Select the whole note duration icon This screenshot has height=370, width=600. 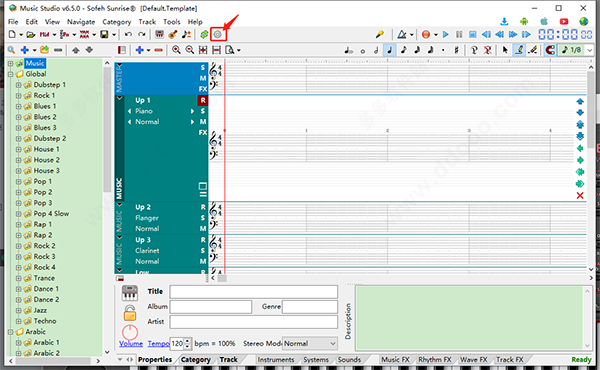(x=362, y=51)
